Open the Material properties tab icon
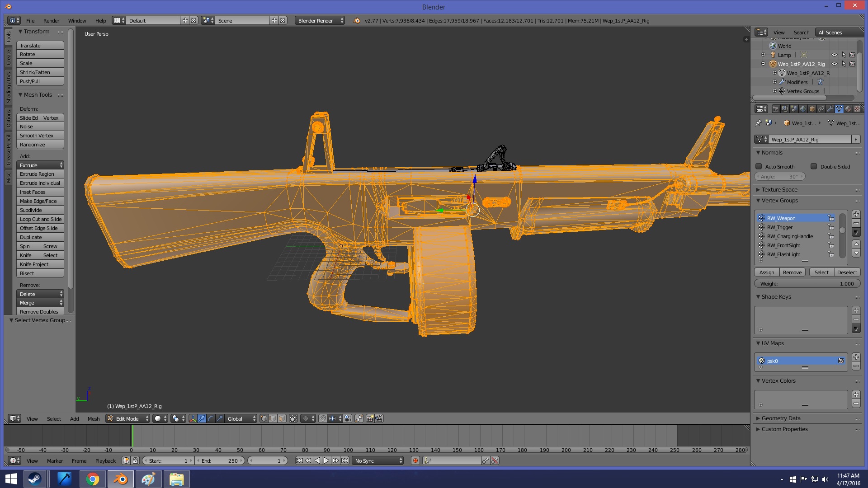 (x=848, y=109)
